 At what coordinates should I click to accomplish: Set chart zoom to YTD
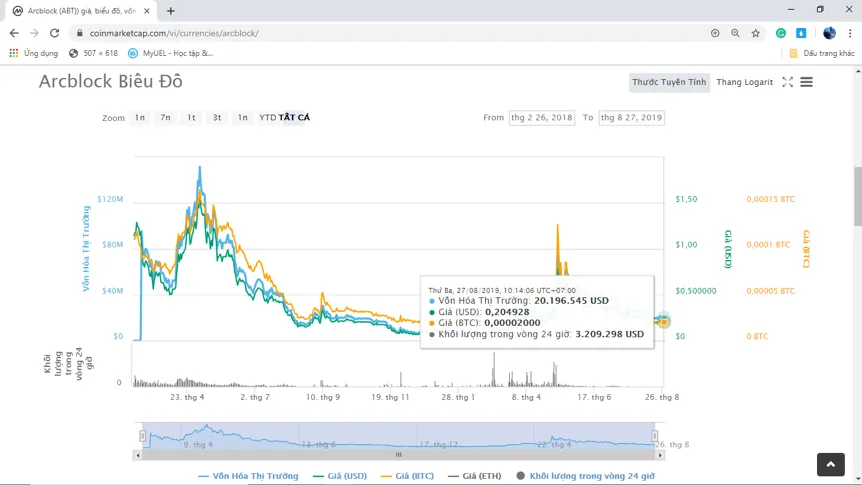[268, 117]
